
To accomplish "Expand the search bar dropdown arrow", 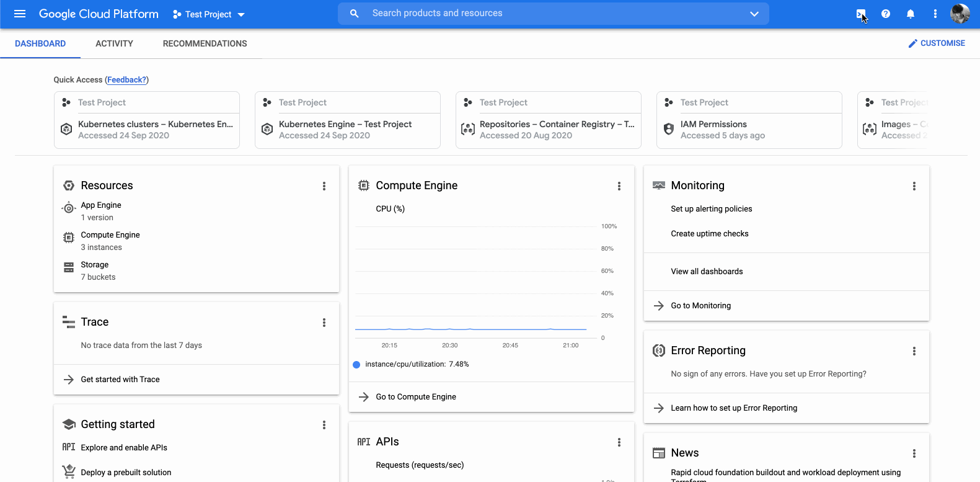I will coord(754,14).
